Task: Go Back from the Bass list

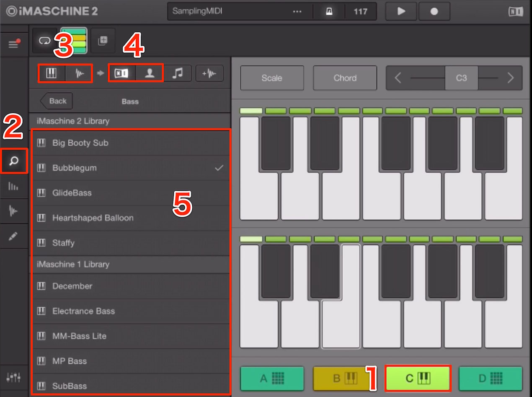Action: coord(57,101)
